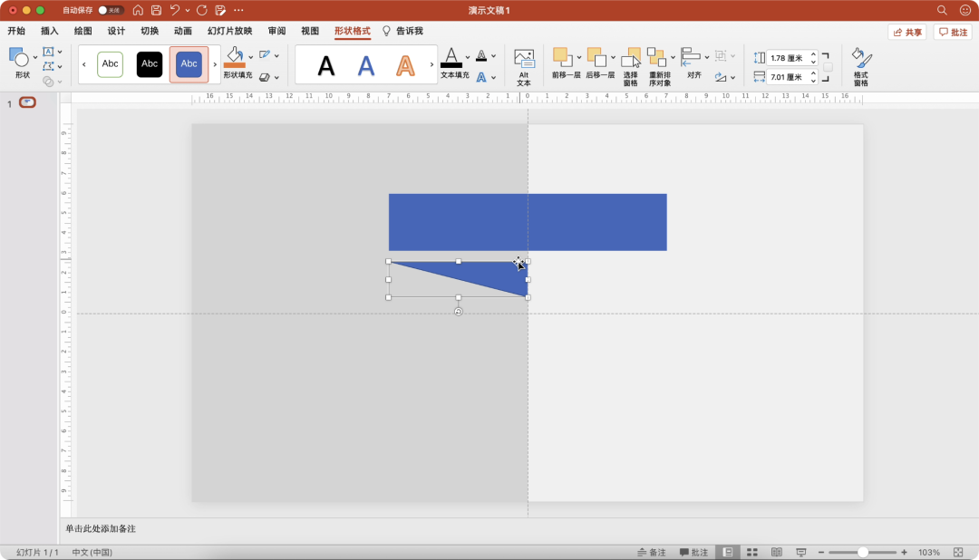The width and height of the screenshot is (979, 560).
Task: Open the Alt 文本 pane
Action: (x=524, y=67)
